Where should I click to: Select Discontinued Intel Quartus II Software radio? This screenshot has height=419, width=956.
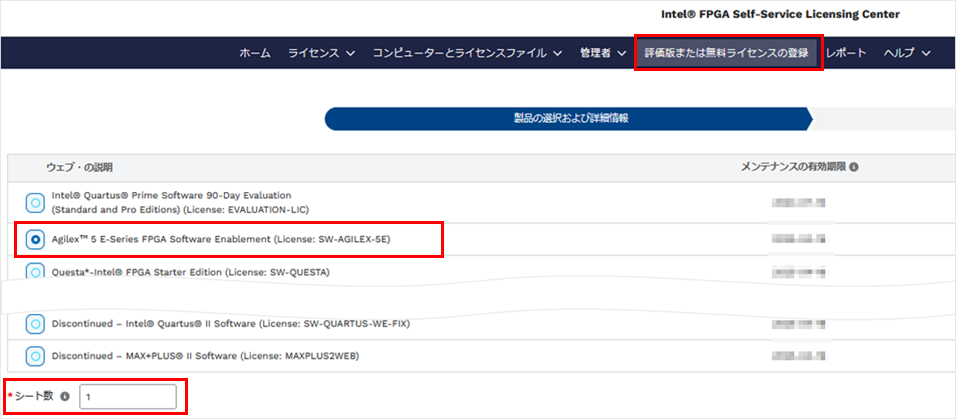[35, 324]
